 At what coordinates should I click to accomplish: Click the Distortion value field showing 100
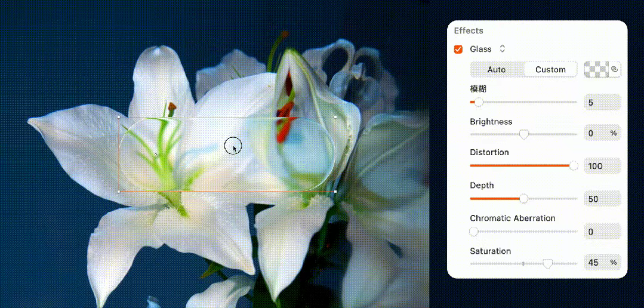(602, 166)
